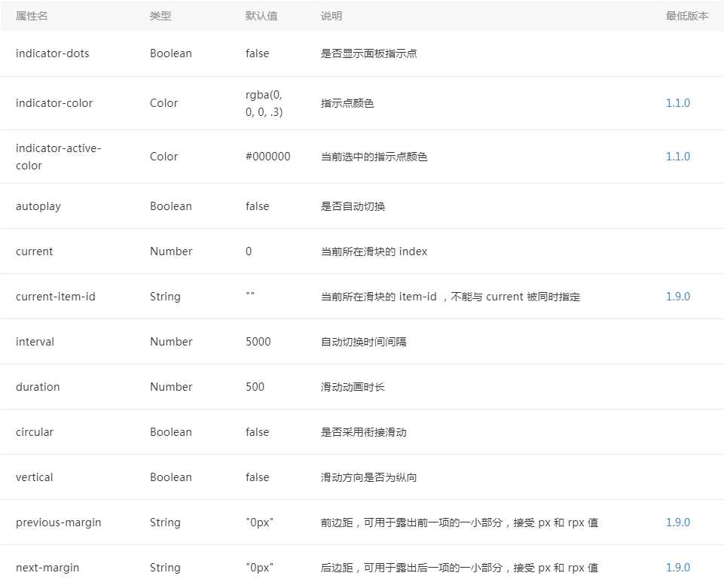Click the description 当前选中的指示点颜色
This screenshot has width=724, height=588.
point(374,157)
